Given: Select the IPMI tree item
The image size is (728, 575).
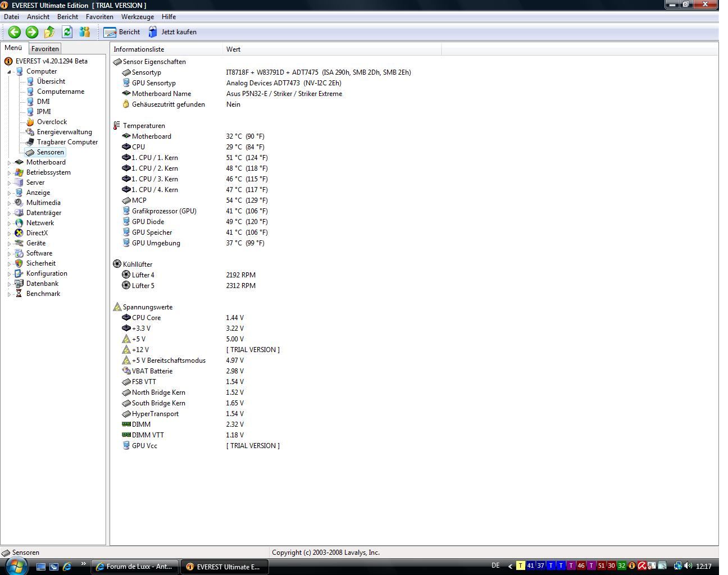Looking at the screenshot, I should [x=44, y=112].
